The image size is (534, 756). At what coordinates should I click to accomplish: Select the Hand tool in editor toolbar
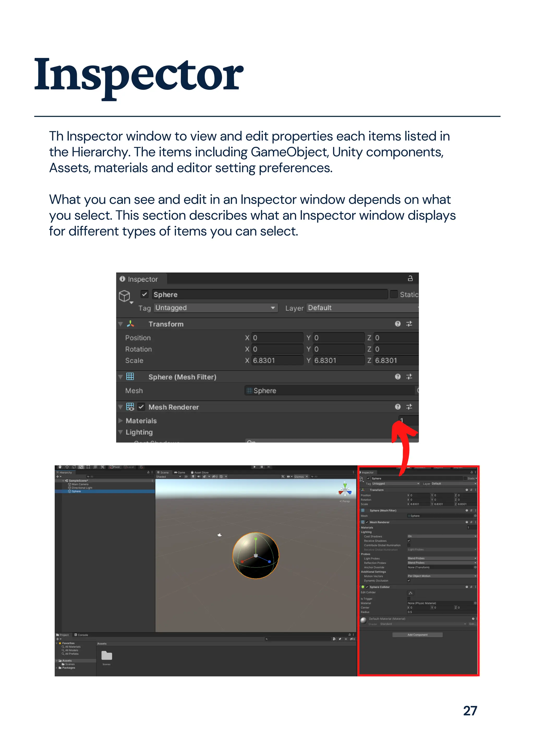coord(60,467)
